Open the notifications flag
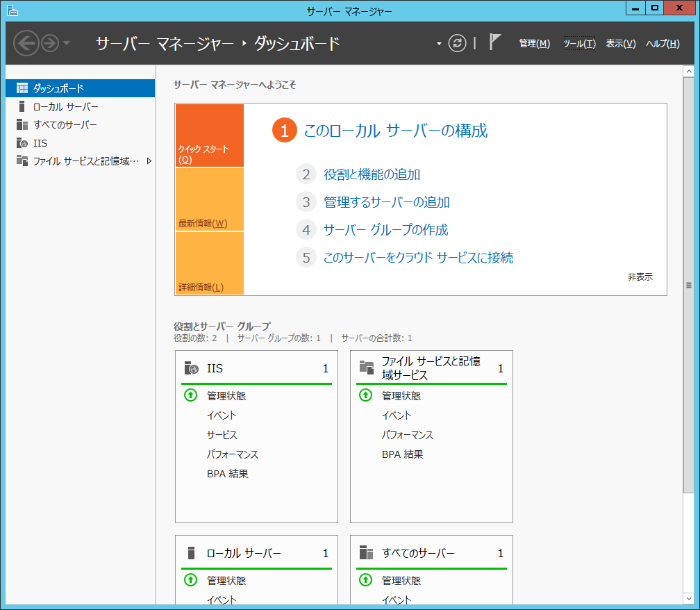The image size is (700, 610). [494, 42]
